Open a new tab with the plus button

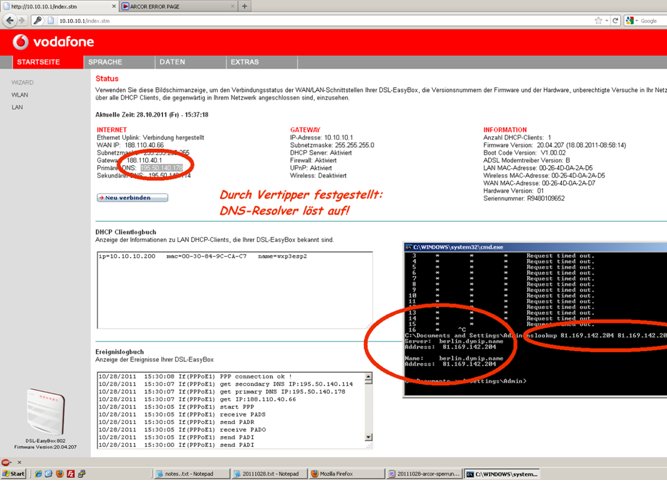coord(244,6)
